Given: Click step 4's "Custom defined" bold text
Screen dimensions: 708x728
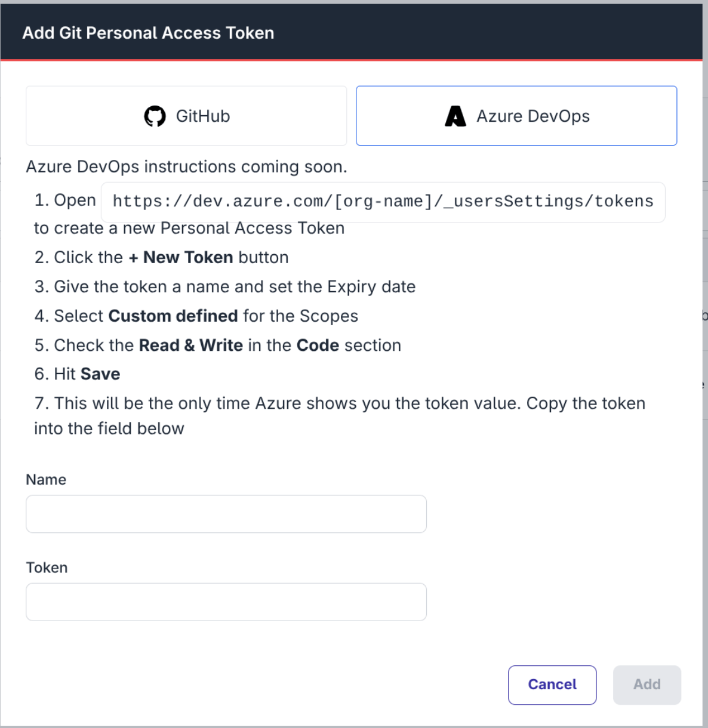Looking at the screenshot, I should point(173,316).
